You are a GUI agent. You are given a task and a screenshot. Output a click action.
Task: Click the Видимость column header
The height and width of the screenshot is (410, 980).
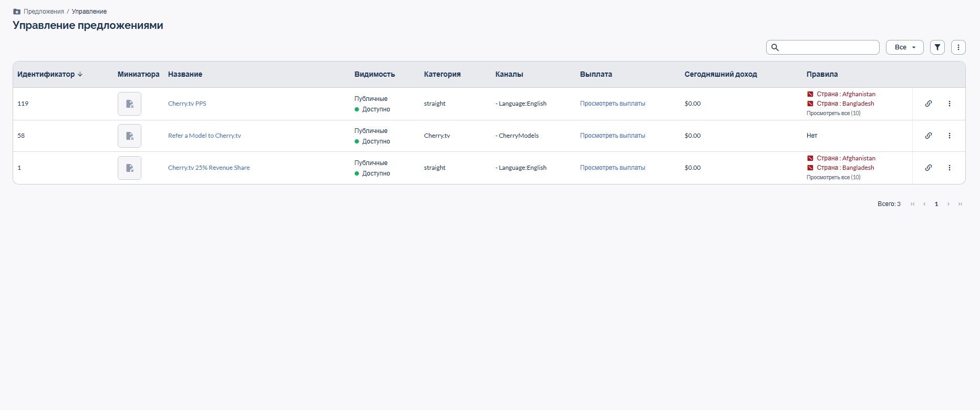pos(375,74)
